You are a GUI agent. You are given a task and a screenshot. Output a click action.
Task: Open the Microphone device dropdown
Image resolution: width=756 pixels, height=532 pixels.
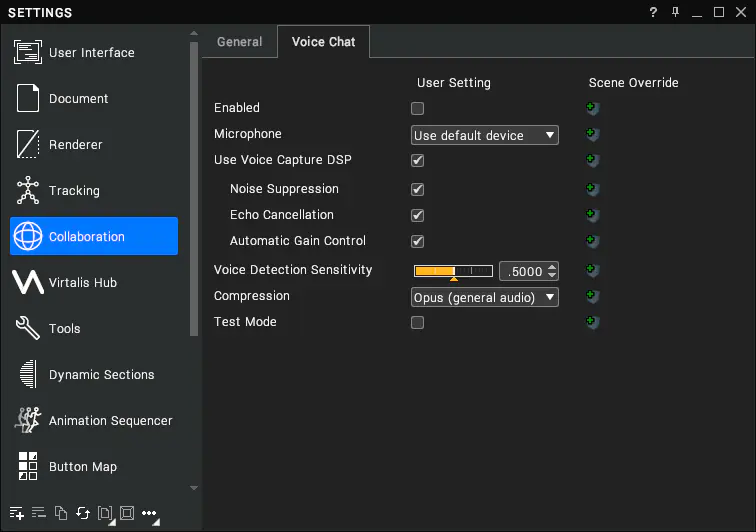pyautogui.click(x=485, y=135)
